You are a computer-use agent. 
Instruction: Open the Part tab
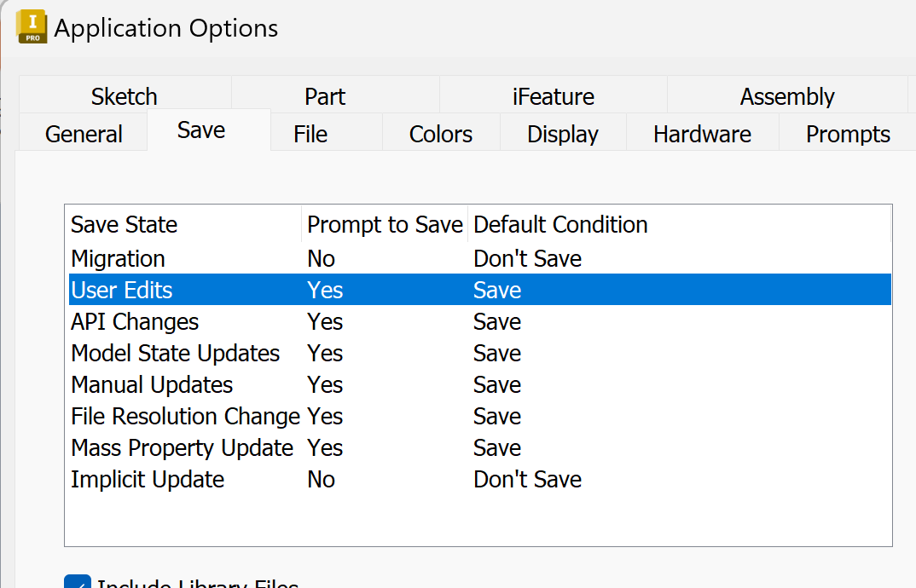click(x=324, y=95)
